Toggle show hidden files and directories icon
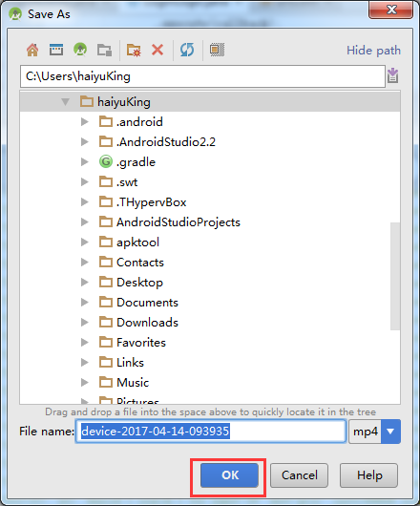Screen dimensions: 420x506 pyautogui.click(x=217, y=50)
